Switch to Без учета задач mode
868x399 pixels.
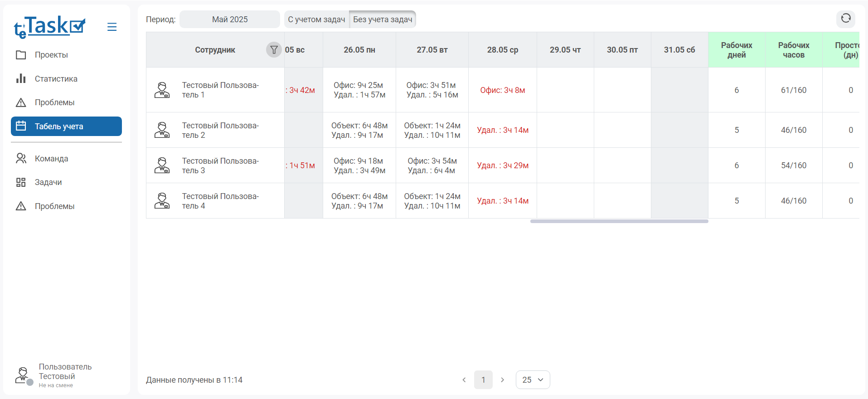[x=383, y=19]
